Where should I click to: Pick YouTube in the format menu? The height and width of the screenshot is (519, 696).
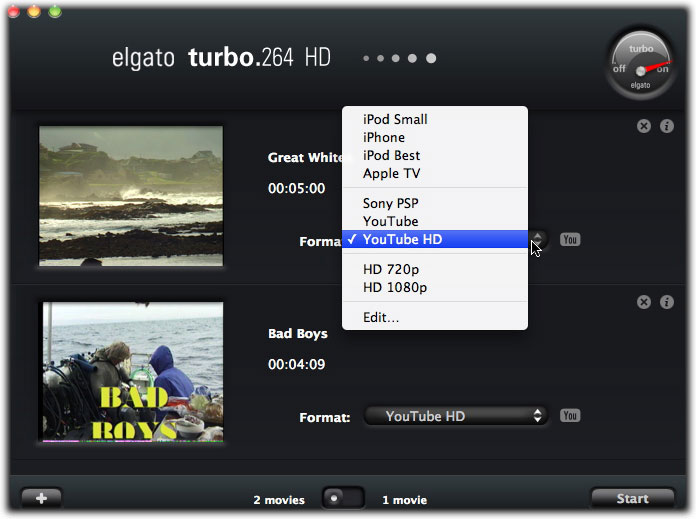(435, 221)
